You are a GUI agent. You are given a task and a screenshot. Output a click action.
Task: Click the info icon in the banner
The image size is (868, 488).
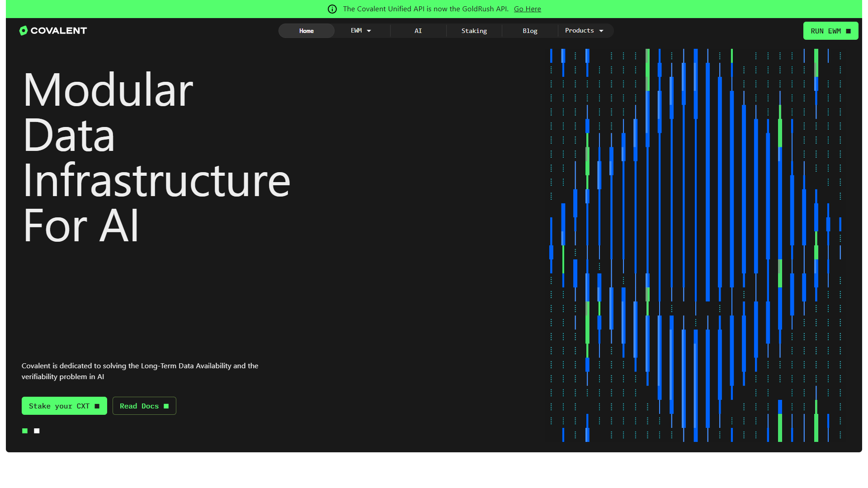coord(332,9)
